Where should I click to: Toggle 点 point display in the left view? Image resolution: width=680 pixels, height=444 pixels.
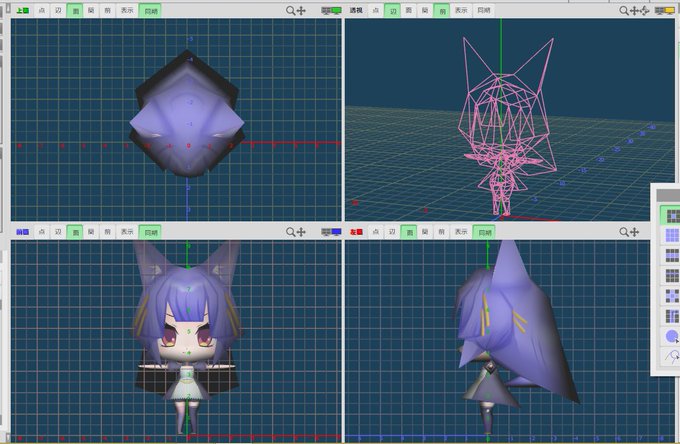coord(376,232)
